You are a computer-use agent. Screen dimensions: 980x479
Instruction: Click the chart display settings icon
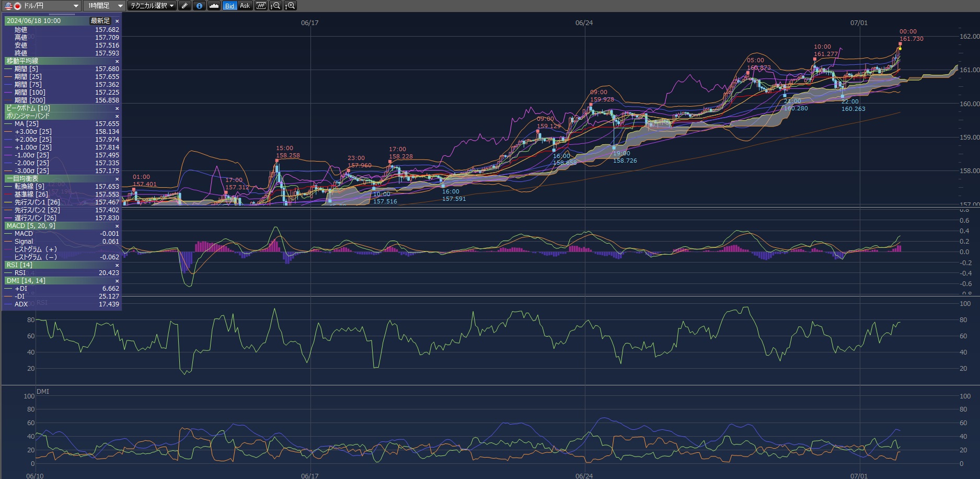[x=260, y=6]
